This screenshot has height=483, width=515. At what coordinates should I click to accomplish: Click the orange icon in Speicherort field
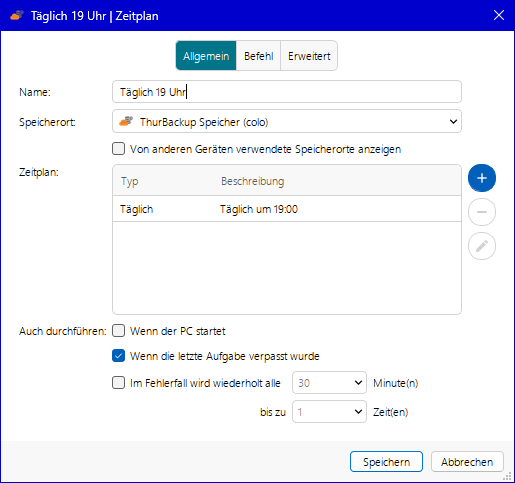126,121
